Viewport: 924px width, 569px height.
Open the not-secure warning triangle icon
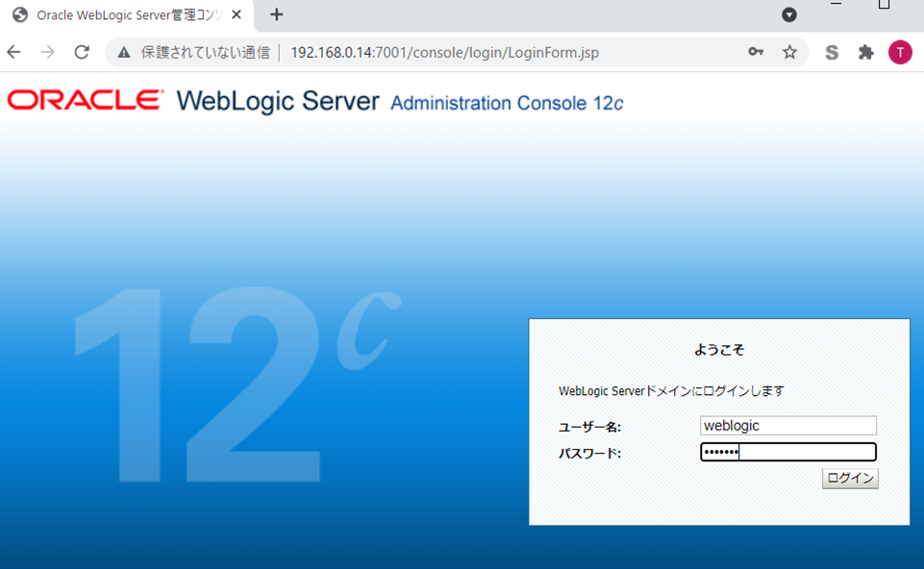click(x=123, y=53)
